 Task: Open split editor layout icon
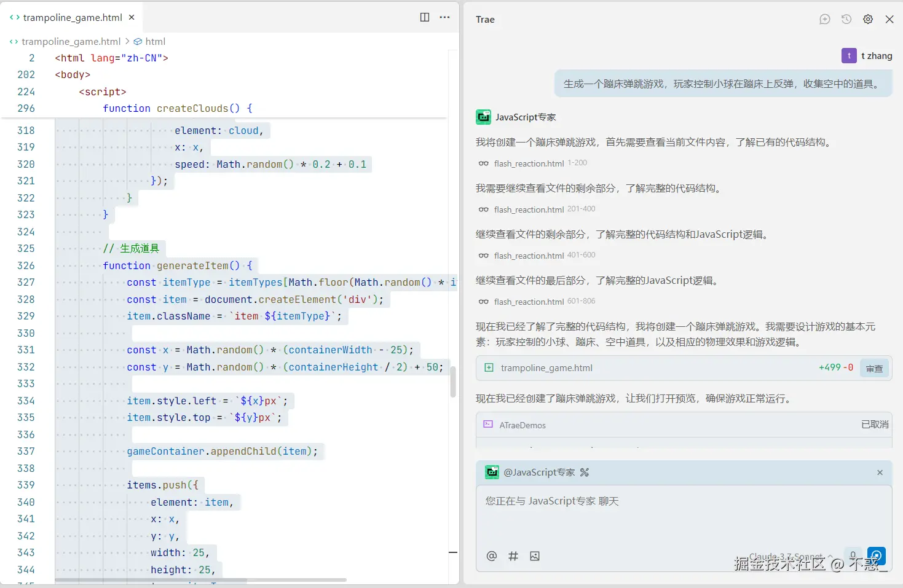424,17
